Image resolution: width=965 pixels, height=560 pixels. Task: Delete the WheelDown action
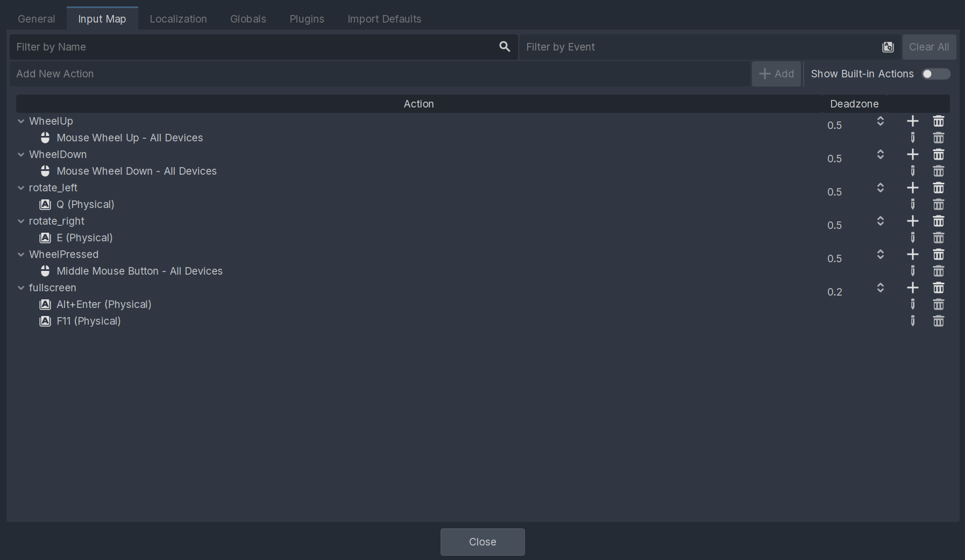coord(938,155)
